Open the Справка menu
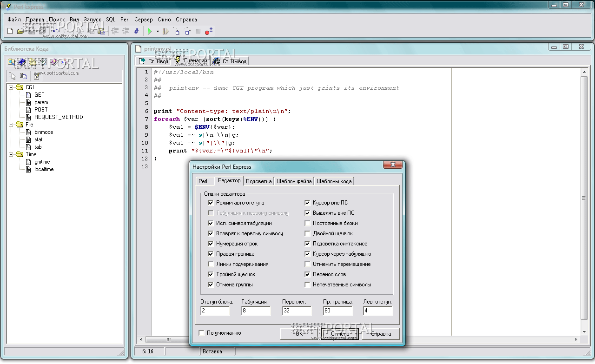 point(186,20)
